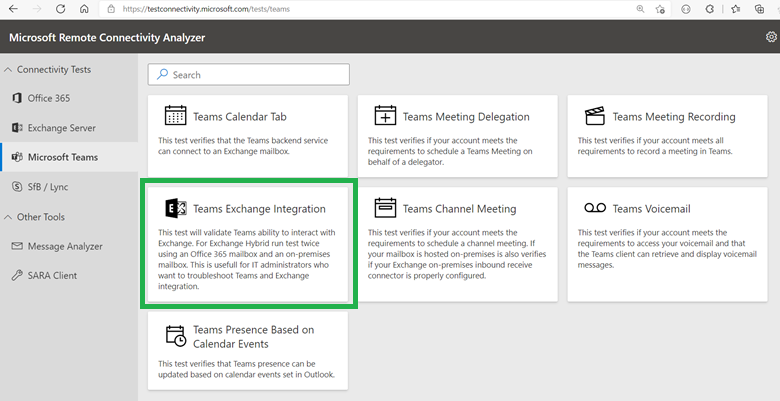This screenshot has width=780, height=401.
Task: Click into the Search tests field
Action: tap(249, 75)
